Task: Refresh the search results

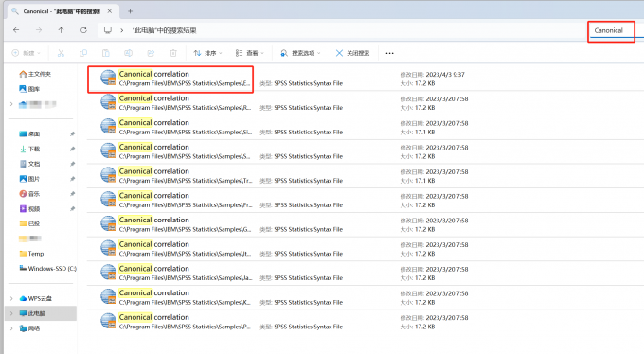Action: 83,30
